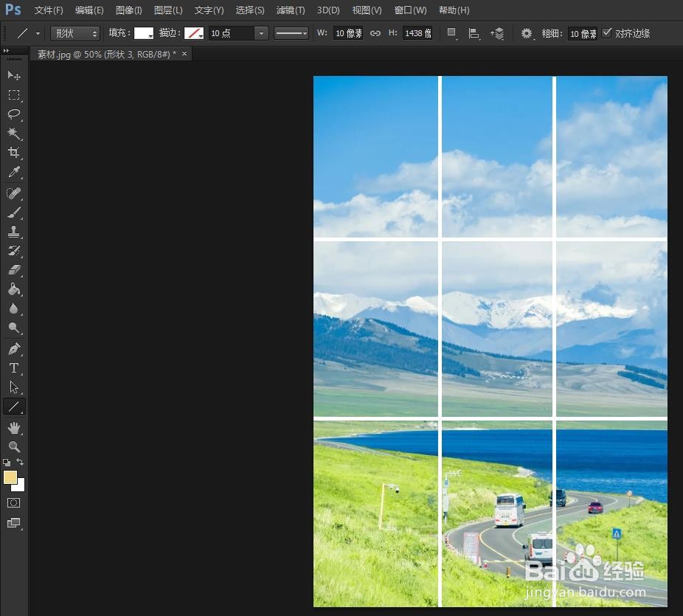This screenshot has width=683, height=616.
Task: Select the Clone Stamp tool
Action: (15, 232)
